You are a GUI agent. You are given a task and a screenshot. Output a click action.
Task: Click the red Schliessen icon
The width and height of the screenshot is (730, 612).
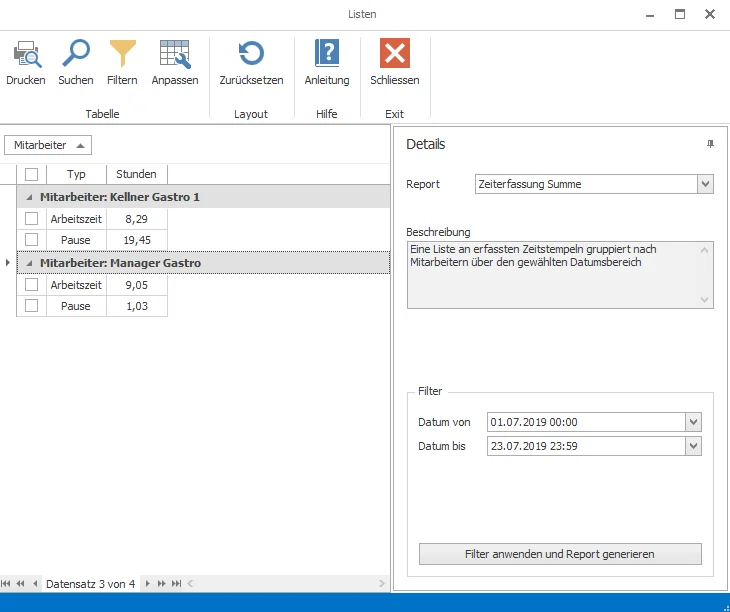(x=395, y=54)
